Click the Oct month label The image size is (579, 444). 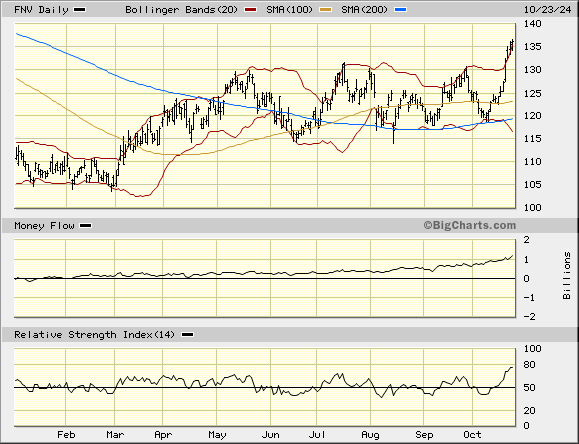[472, 435]
